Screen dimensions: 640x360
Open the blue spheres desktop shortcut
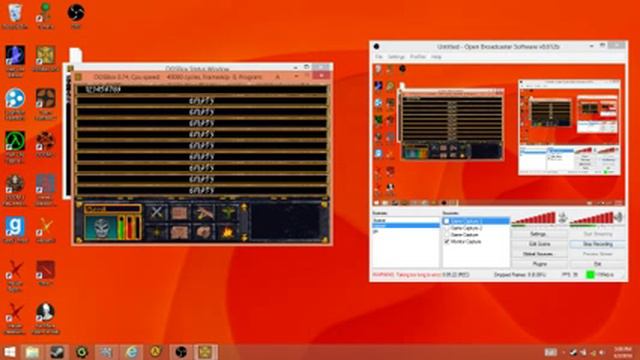tap(15, 104)
